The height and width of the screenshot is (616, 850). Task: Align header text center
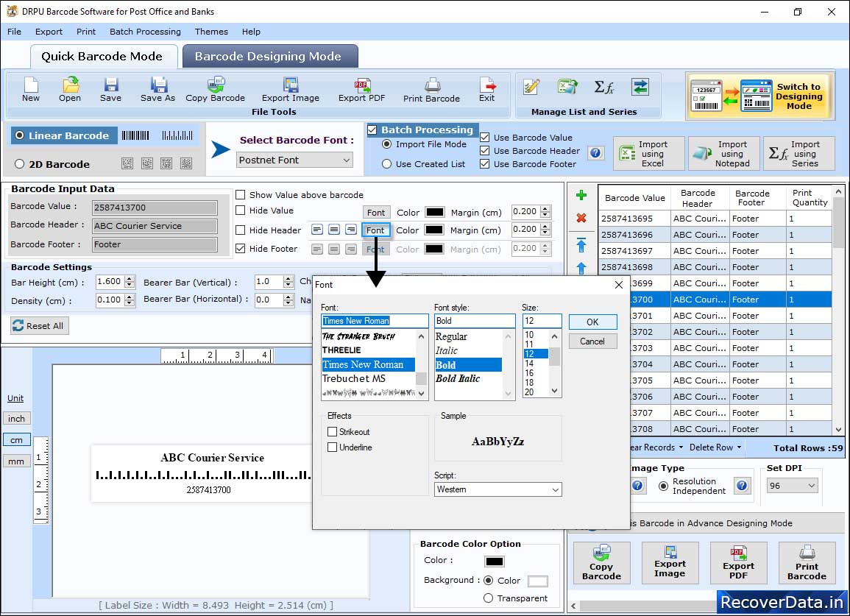coord(334,230)
